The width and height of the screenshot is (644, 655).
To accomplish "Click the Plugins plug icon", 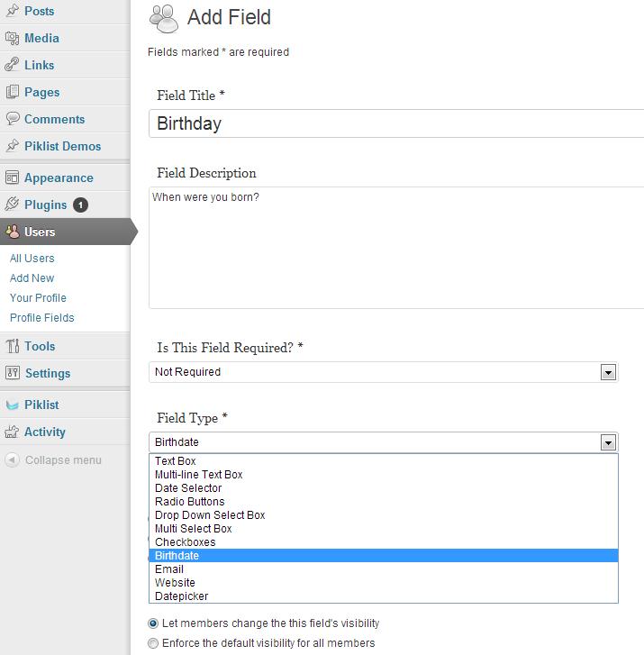I will tap(12, 205).
